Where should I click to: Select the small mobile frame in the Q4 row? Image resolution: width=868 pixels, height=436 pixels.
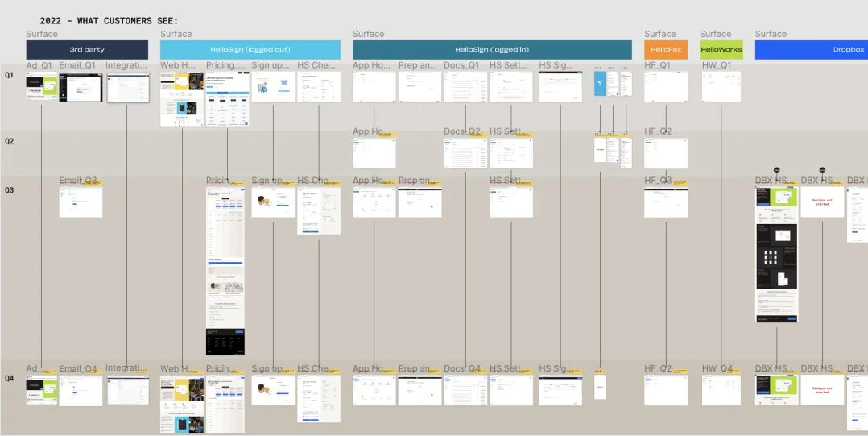click(600, 388)
